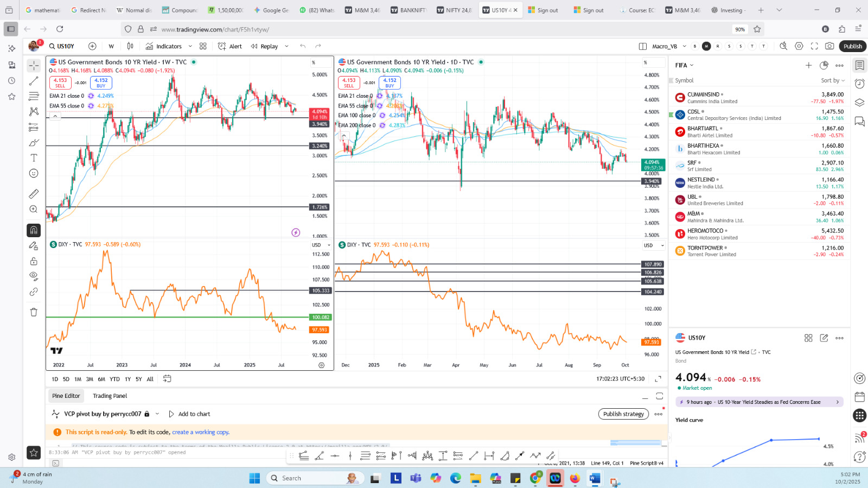Click the add symbol compare plus icon
Image resolution: width=868 pixels, height=488 pixels.
tap(92, 46)
